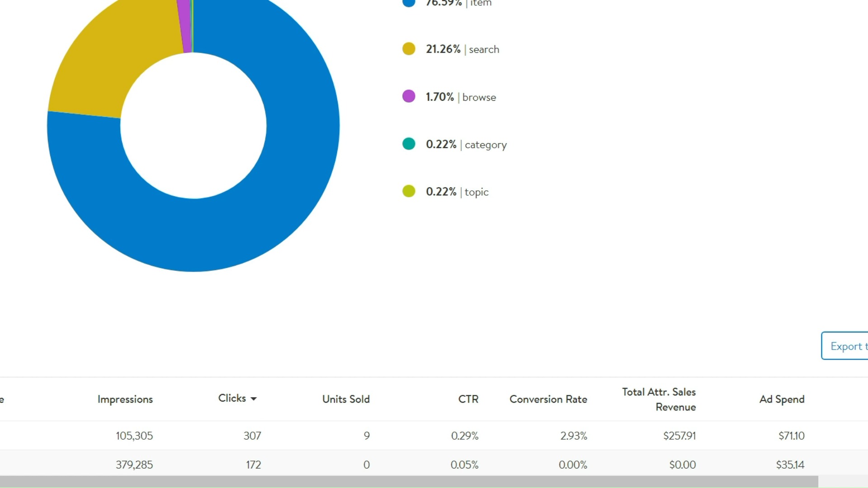Sort by Impressions column header
The width and height of the screenshot is (868, 488).
coord(125,399)
